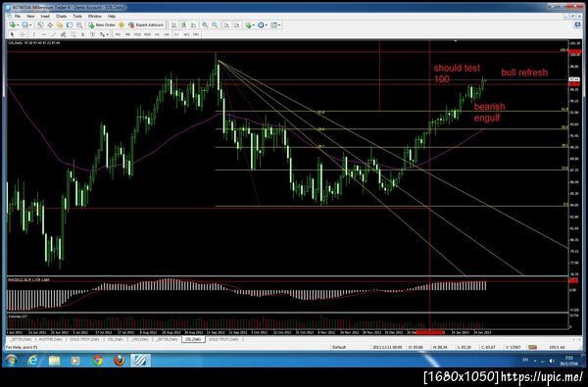Select the Equidistant Channel tool

pos(64,34)
